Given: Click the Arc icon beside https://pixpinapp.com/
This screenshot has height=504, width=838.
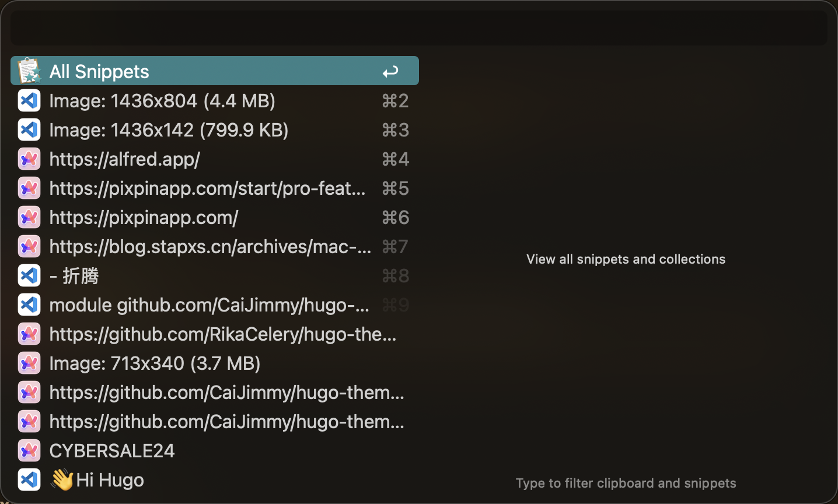Looking at the screenshot, I should point(29,218).
